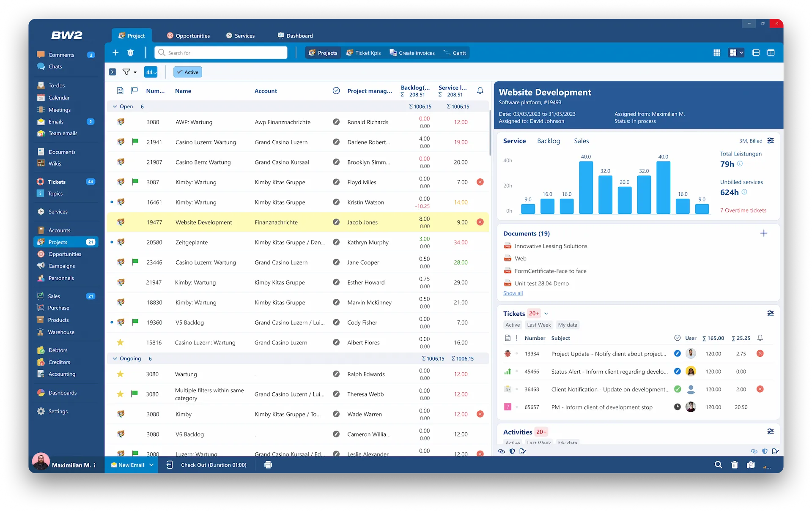Star the Casino Luzern: Wartung project 15816
Viewport: 812px width, 511px height.
click(120, 342)
